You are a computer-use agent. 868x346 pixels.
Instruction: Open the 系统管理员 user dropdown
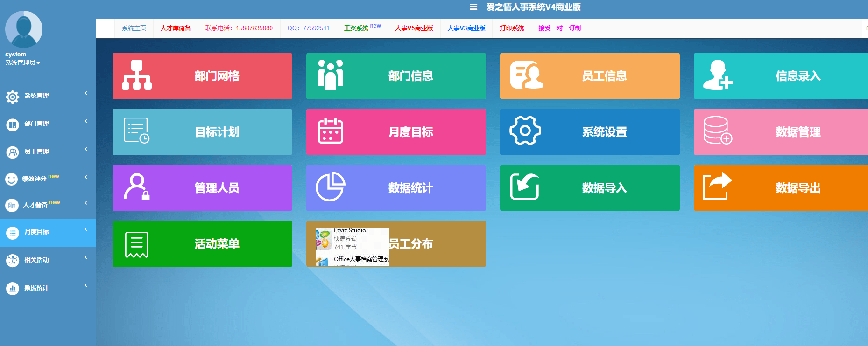[22, 62]
